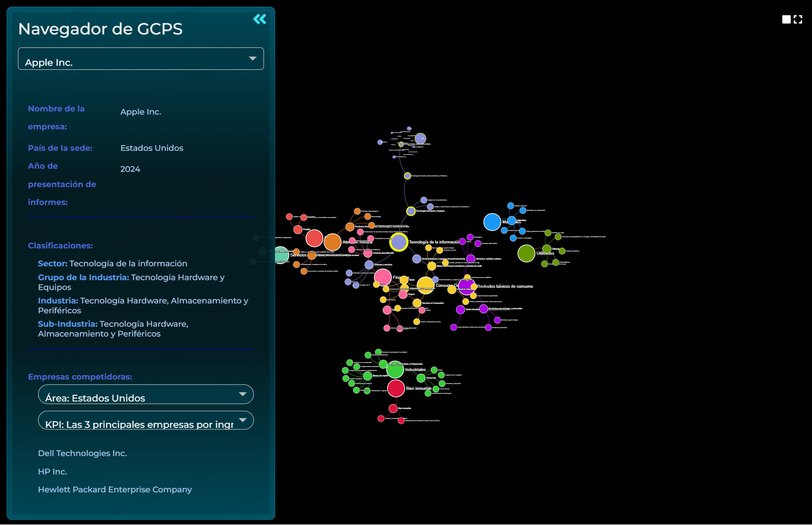Select competitor HP Inc.
The image size is (812, 525).
[x=52, y=471]
